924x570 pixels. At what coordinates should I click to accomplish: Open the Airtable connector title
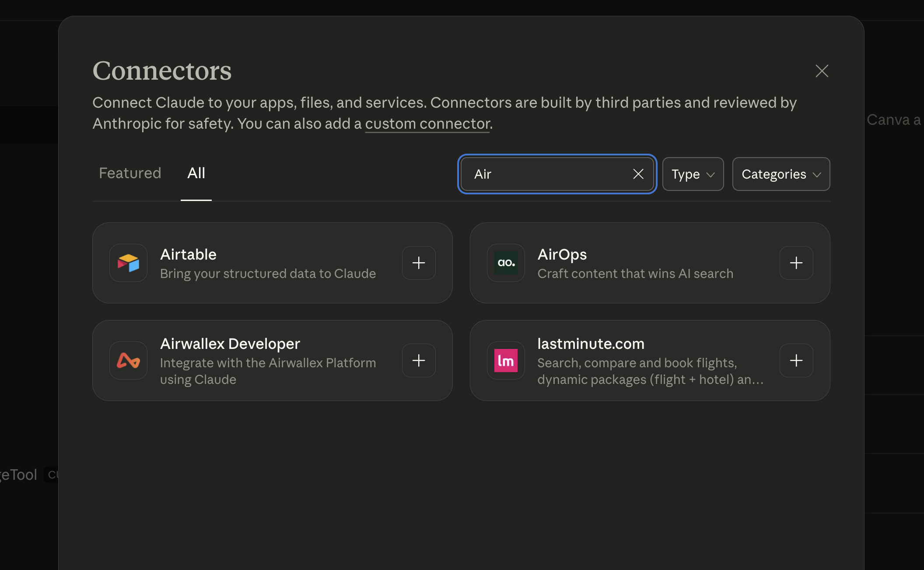pos(188,254)
